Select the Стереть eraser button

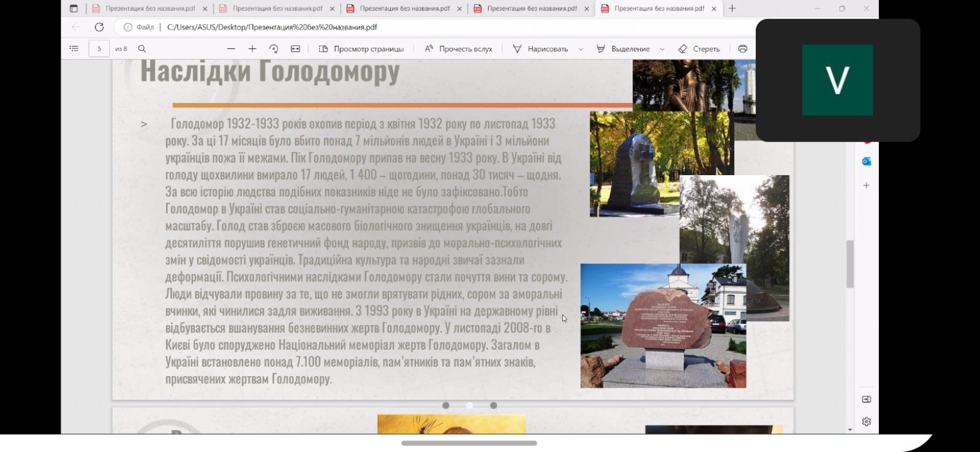coord(699,48)
